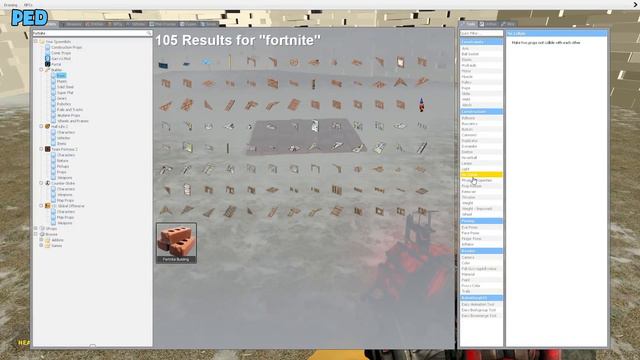Expand the Games folder node
Screen dimensions: 640x360
point(41,246)
